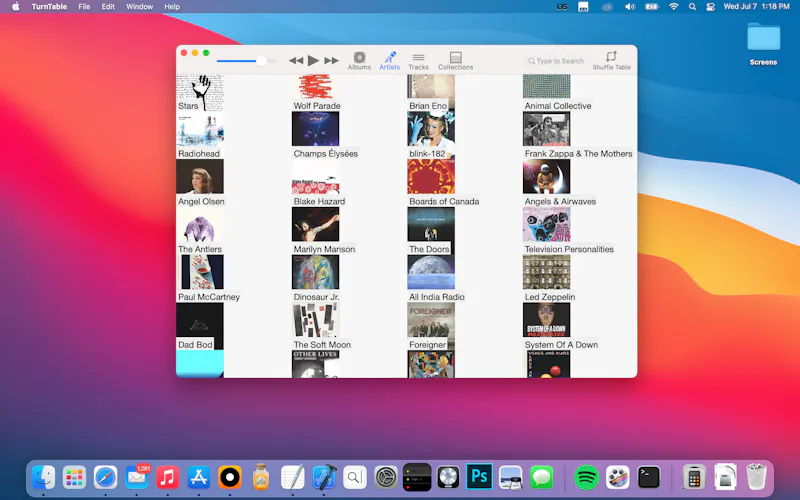Choose the Brian Eno artist label
This screenshot has height=500, width=800.
[x=428, y=106]
